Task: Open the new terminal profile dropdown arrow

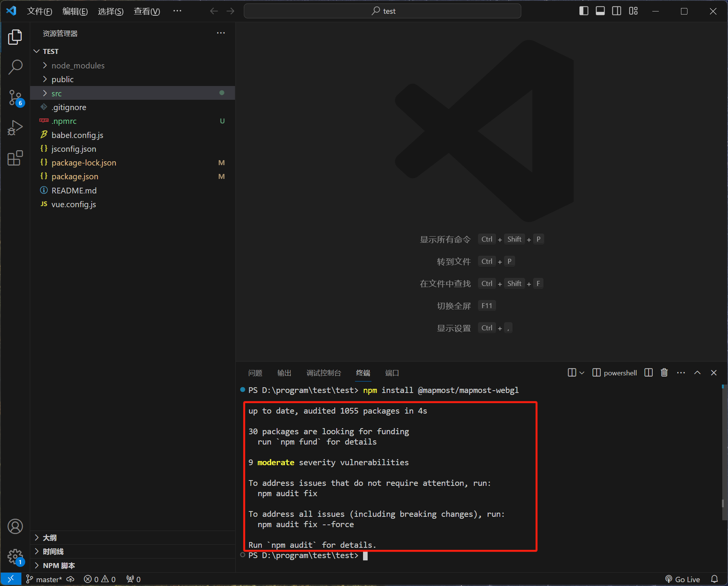Action: tap(582, 373)
